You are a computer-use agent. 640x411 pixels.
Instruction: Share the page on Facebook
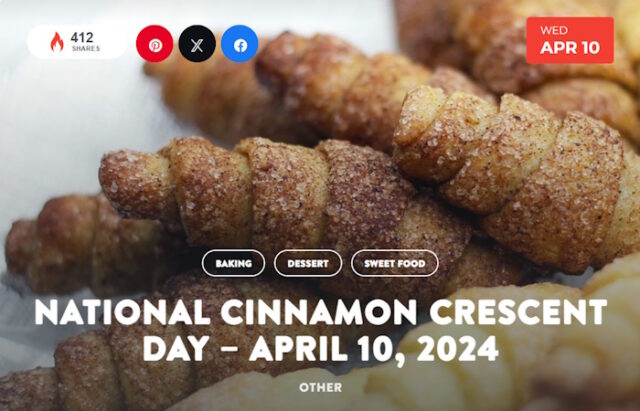pyautogui.click(x=240, y=44)
